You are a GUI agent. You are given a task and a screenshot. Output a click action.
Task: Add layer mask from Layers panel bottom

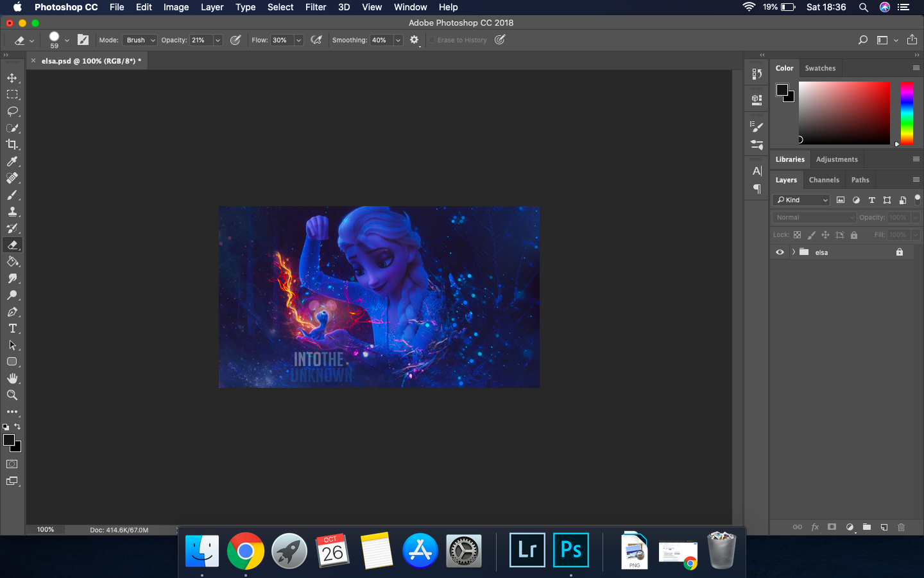(x=832, y=527)
